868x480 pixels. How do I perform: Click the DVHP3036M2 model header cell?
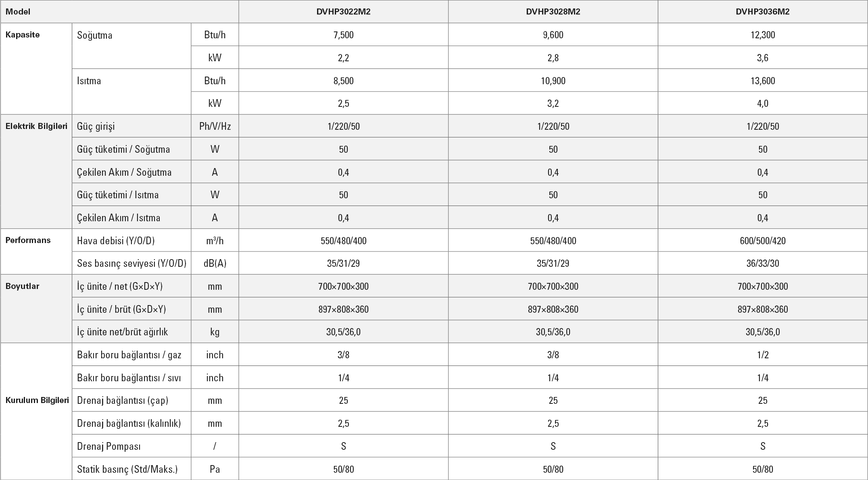762,12
